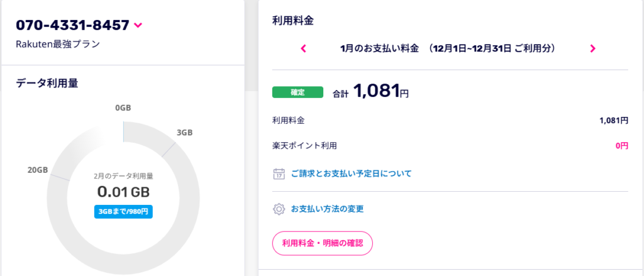
Task: Click the 20GB marker on the chart
Action: (x=38, y=170)
